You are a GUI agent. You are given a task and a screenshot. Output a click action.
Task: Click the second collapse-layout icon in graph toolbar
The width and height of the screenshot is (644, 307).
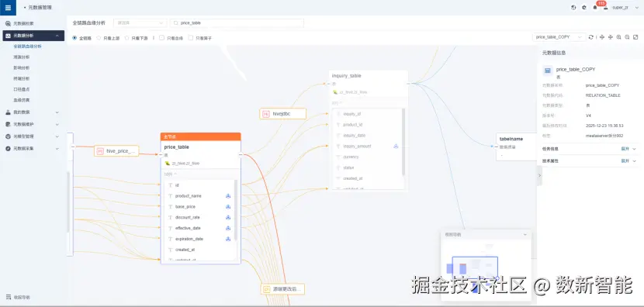point(611,37)
